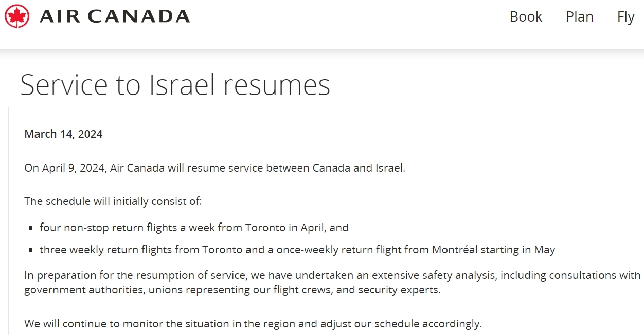Open the Book menu
Image resolution: width=644 pixels, height=335 pixels.
[x=526, y=17]
